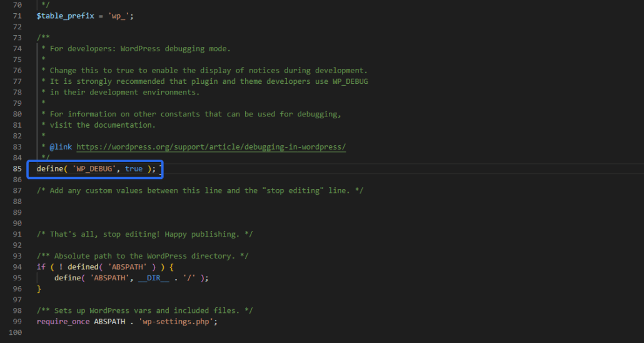Click the require_once keyword

click(63, 322)
